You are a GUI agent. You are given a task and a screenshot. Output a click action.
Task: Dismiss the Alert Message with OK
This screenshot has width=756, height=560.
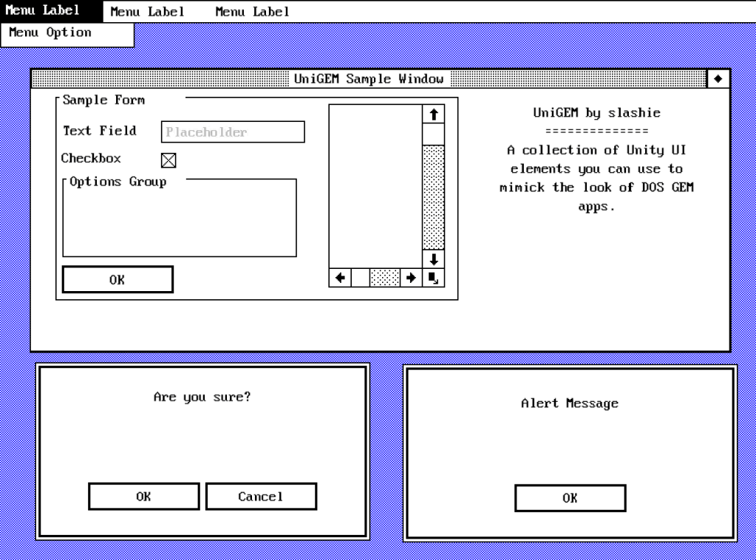tap(570, 498)
